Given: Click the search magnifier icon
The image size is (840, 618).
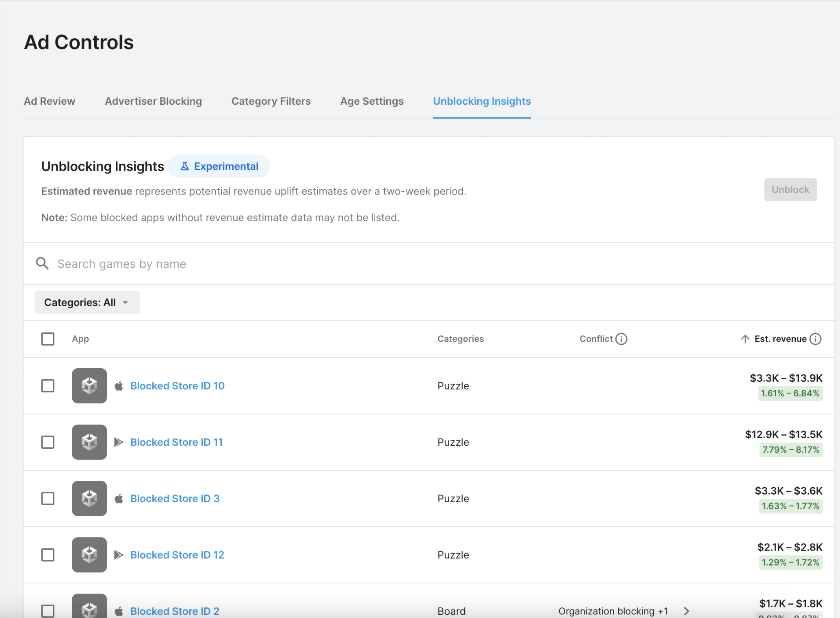Looking at the screenshot, I should pyautogui.click(x=42, y=264).
